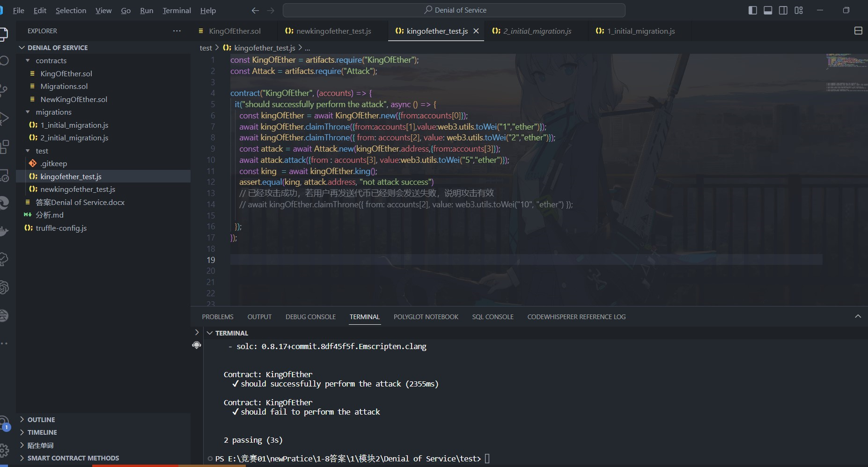Open 答案Denial of Service.docx file
The height and width of the screenshot is (467, 868).
(x=80, y=202)
